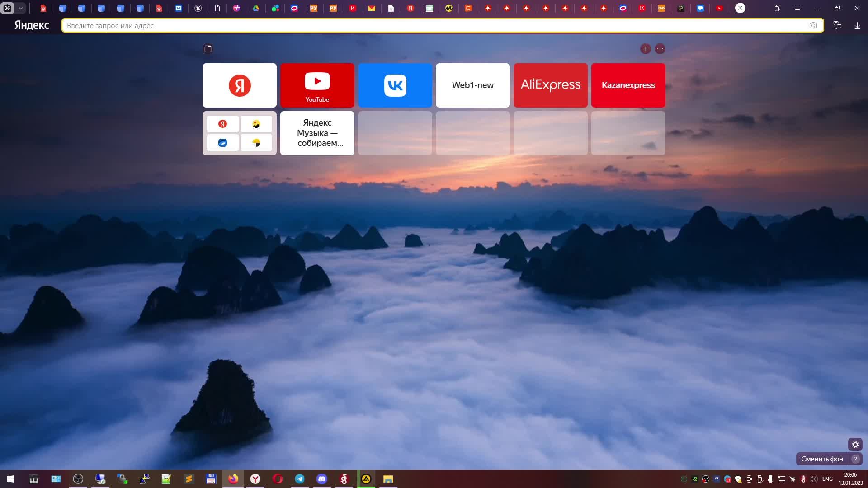The height and width of the screenshot is (488, 868).
Task: Click the Сменить фон button
Action: [x=822, y=459]
